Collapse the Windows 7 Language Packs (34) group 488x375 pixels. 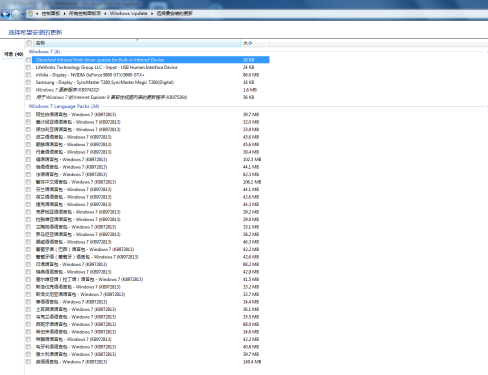pos(64,106)
